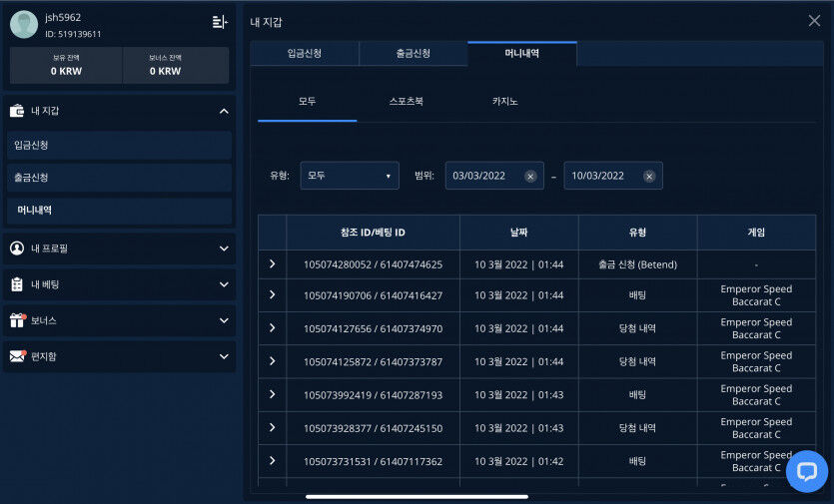
Task: Click the horizontal scrollbar at the bottom
Action: point(417,497)
